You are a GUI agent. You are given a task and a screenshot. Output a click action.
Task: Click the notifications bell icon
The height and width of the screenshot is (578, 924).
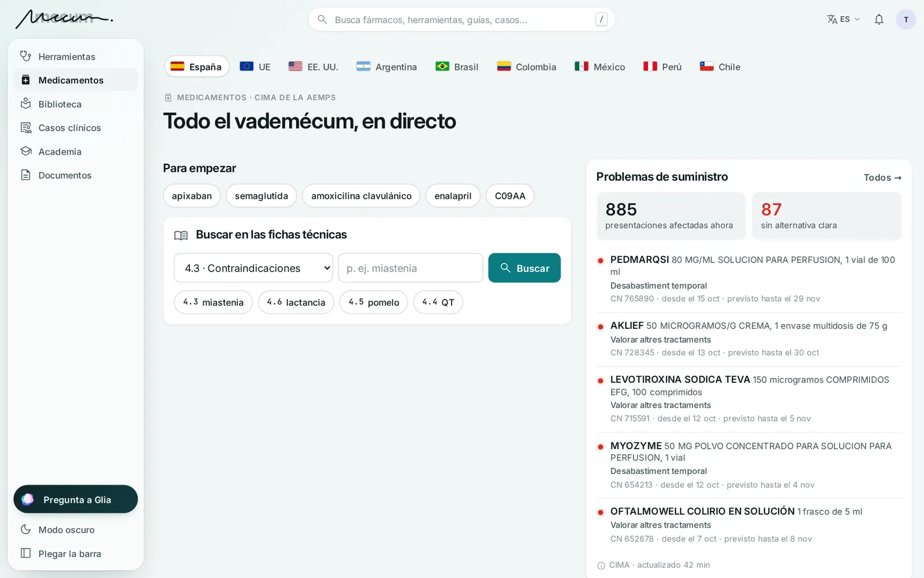coord(879,20)
